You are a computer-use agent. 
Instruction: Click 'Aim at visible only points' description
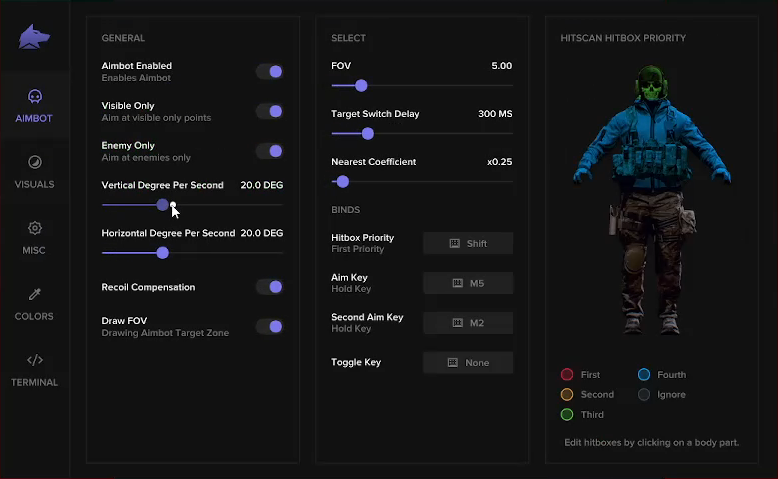click(156, 118)
